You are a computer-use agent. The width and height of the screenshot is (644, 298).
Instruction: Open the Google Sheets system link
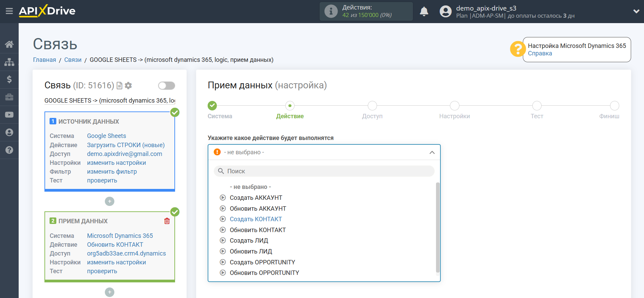(107, 136)
